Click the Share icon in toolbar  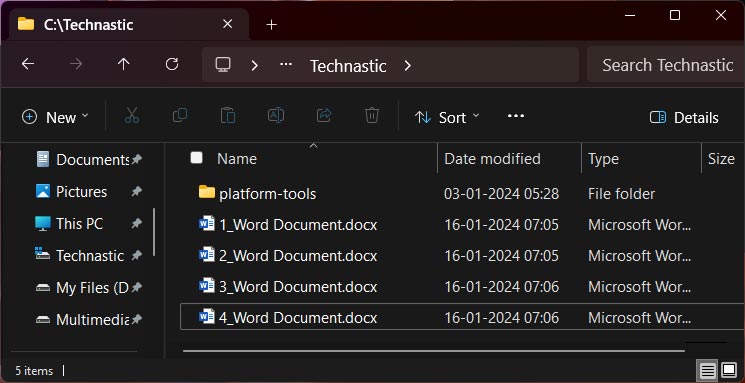point(324,115)
